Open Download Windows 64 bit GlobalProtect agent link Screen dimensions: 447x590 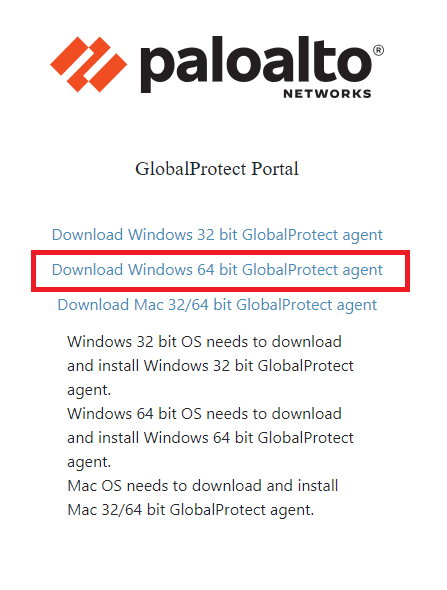point(217,270)
